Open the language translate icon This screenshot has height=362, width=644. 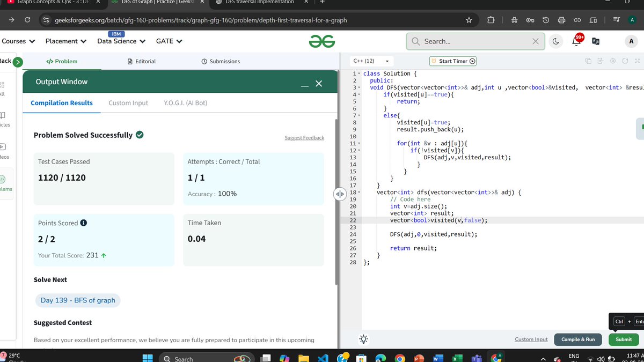click(595, 41)
